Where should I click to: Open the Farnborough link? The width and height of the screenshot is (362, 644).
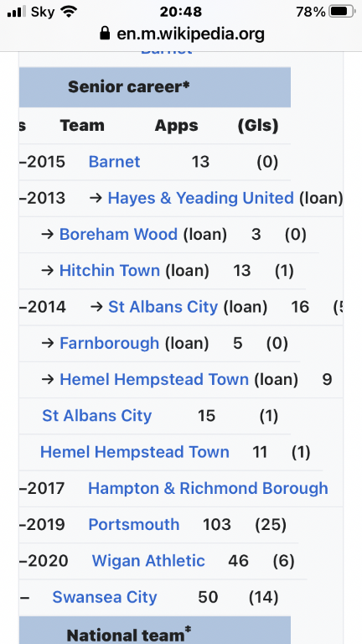(110, 342)
